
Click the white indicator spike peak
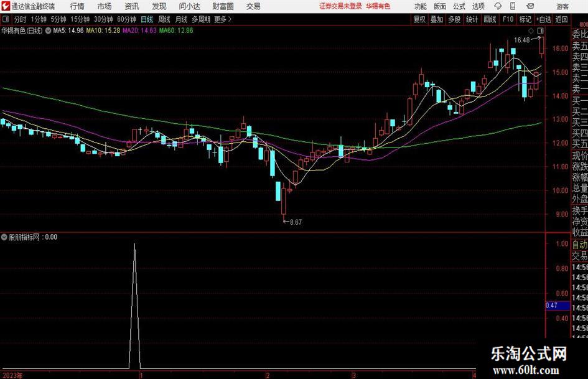coord(134,245)
